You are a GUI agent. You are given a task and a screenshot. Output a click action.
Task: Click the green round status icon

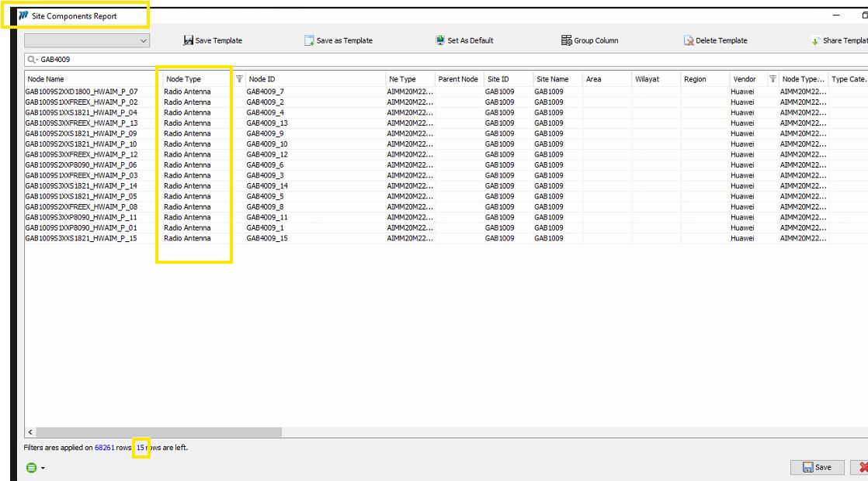coord(31,468)
